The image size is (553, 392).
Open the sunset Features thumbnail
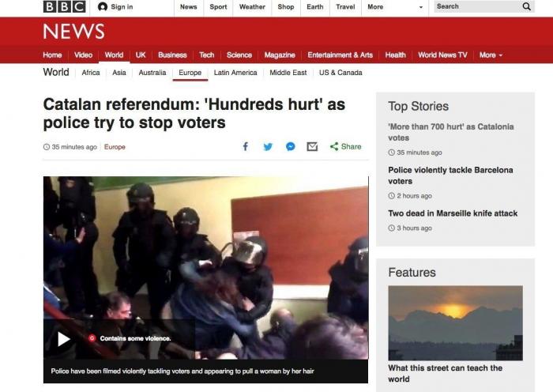coord(455,322)
